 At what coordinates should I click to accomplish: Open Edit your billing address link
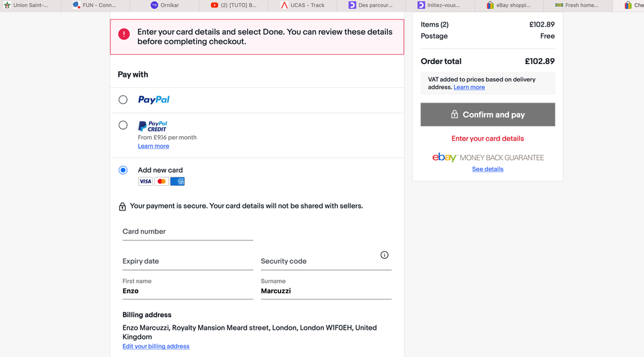tap(156, 346)
